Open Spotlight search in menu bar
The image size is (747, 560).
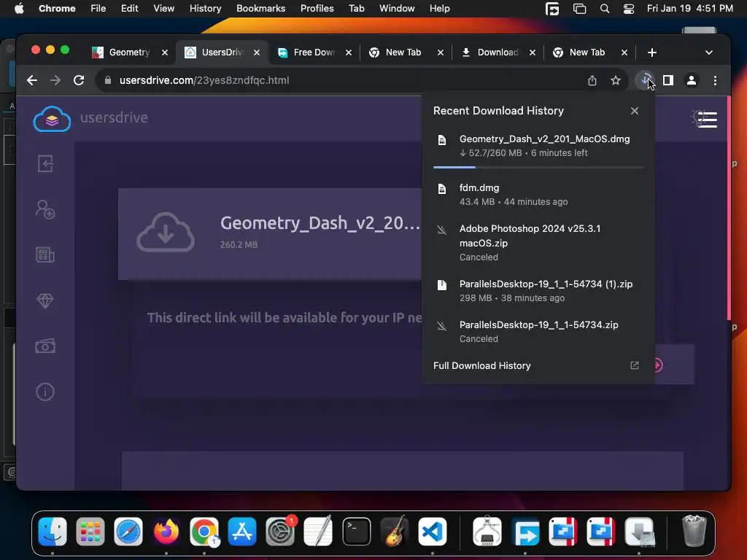605,9
